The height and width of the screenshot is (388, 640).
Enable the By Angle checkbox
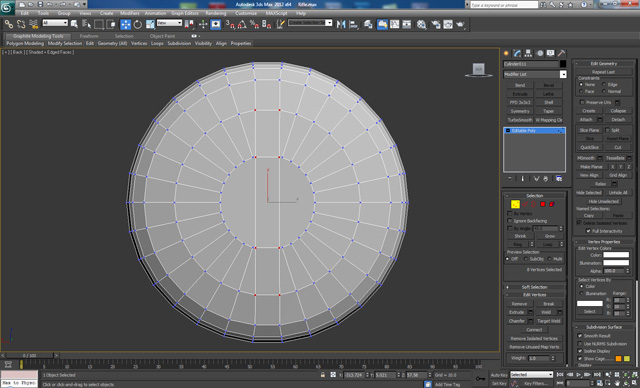tap(510, 228)
